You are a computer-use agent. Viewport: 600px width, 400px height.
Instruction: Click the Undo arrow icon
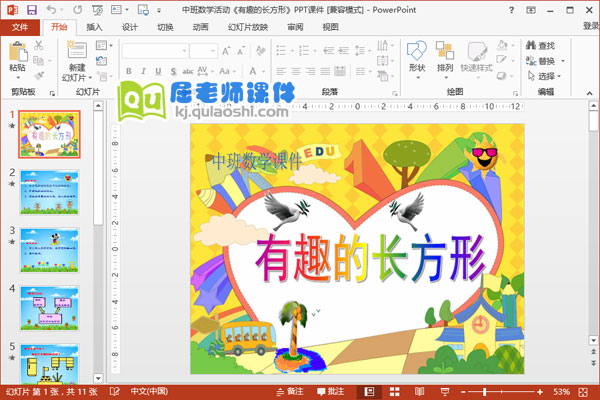[x=51, y=10]
